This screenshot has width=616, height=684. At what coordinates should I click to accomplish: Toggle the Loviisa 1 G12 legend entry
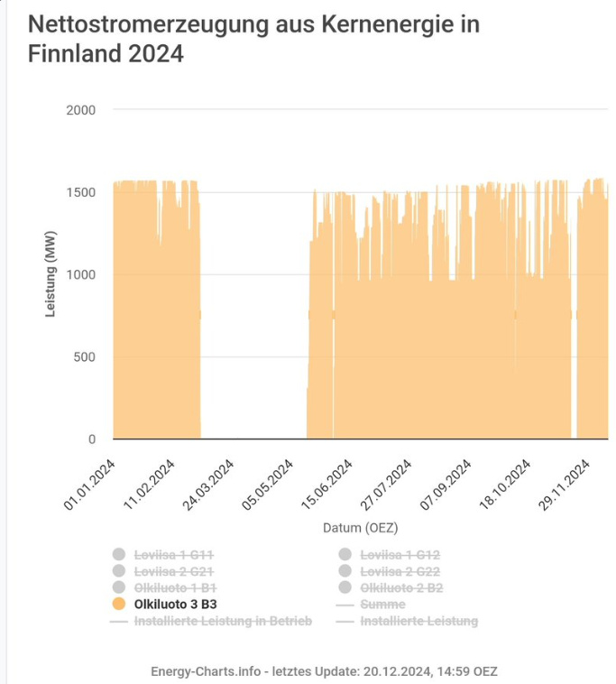390,555
